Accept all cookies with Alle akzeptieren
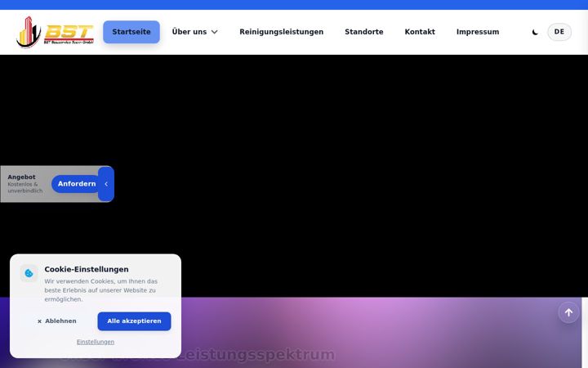Viewport: 588px width, 368px height. coord(134,321)
